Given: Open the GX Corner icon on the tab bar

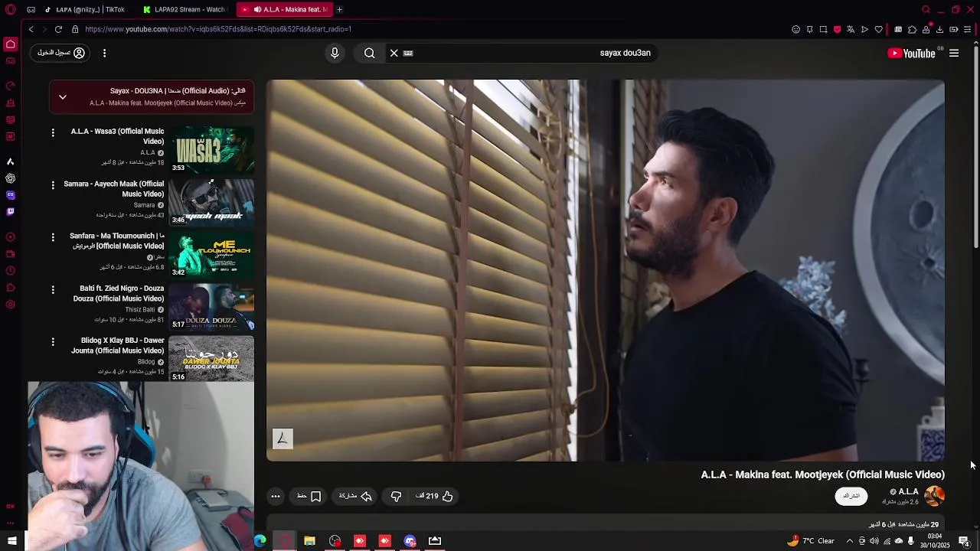Looking at the screenshot, I should pos(31,10).
